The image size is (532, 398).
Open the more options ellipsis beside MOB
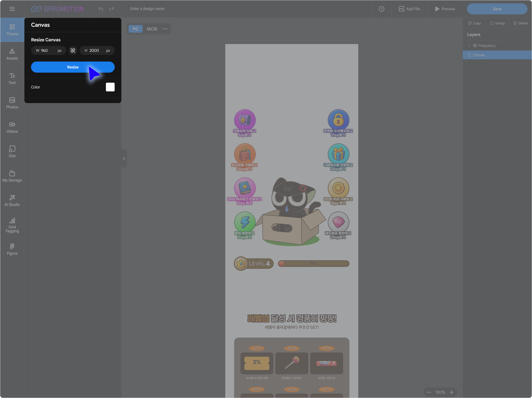point(165,29)
